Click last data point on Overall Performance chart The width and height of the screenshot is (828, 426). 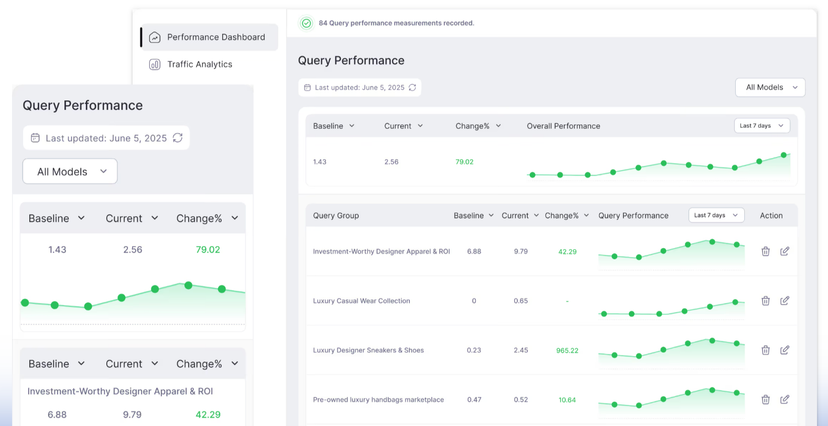click(x=784, y=155)
